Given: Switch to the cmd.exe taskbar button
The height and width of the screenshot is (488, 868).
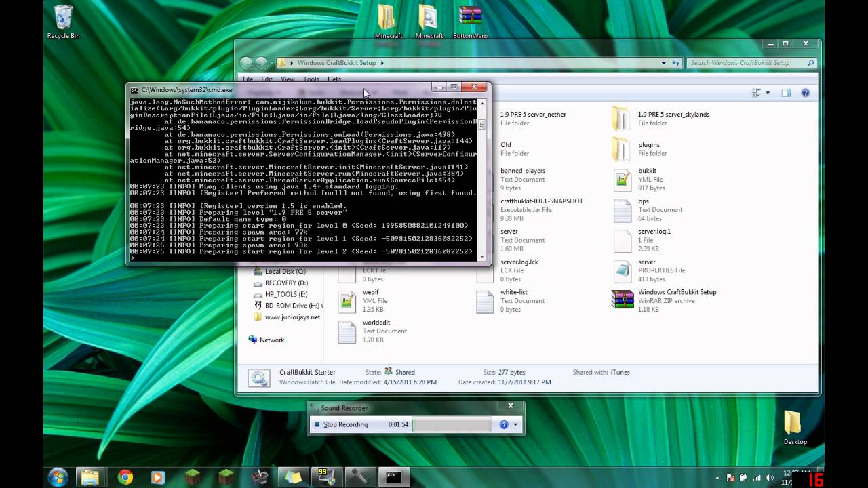Looking at the screenshot, I should 394,477.
